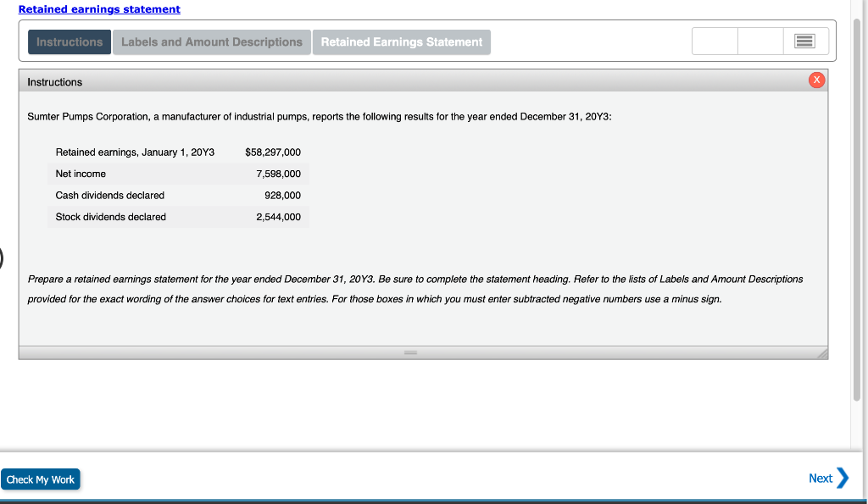Click the Next chevron arrow
Viewport: 868px width, 504px height.
[x=842, y=478]
